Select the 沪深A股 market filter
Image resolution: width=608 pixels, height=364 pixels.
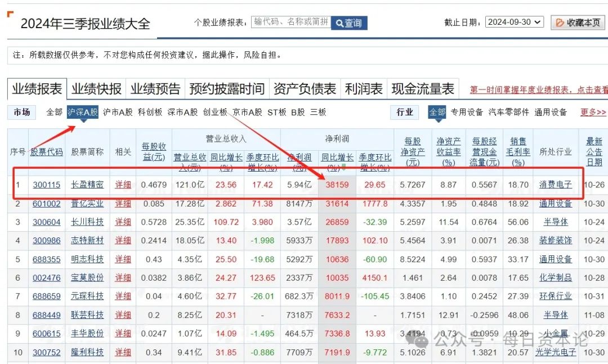(x=82, y=113)
